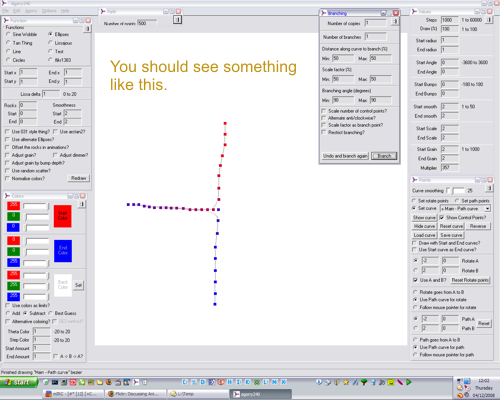Click the red Start Color swatch

(x=63, y=216)
